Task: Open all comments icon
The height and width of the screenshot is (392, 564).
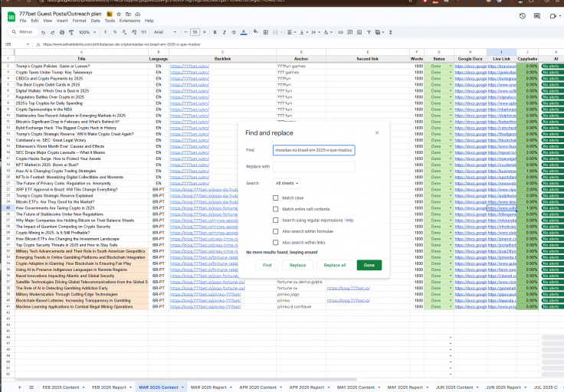Action: pos(537,16)
